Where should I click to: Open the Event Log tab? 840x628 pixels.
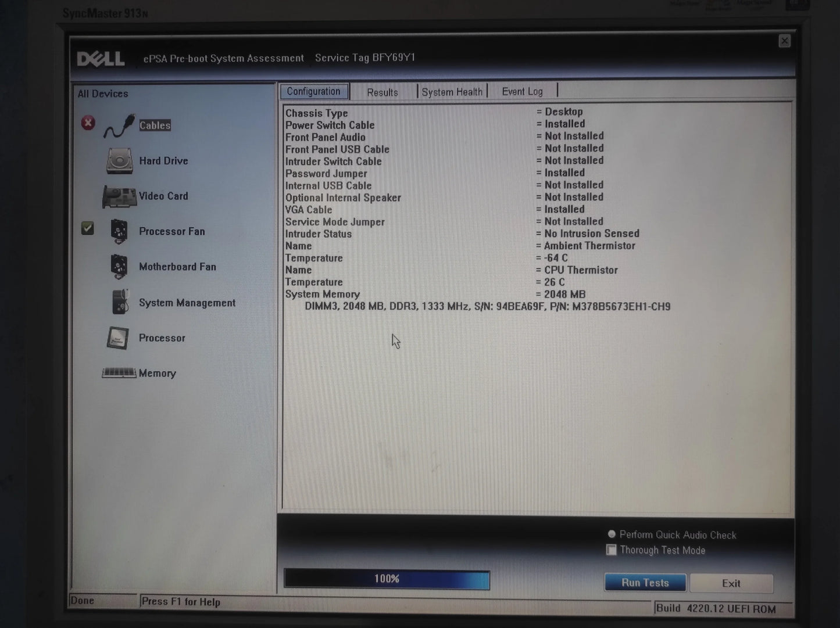(x=522, y=91)
